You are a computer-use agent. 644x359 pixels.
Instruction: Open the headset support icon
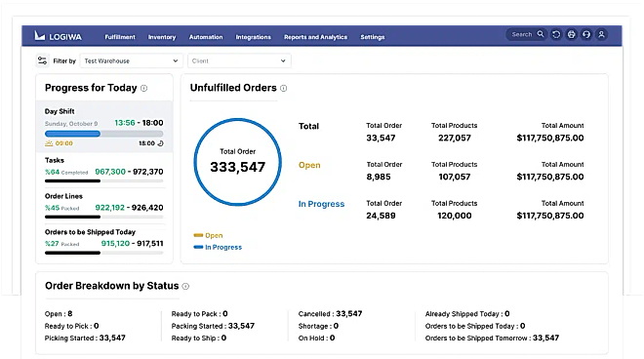click(x=586, y=34)
